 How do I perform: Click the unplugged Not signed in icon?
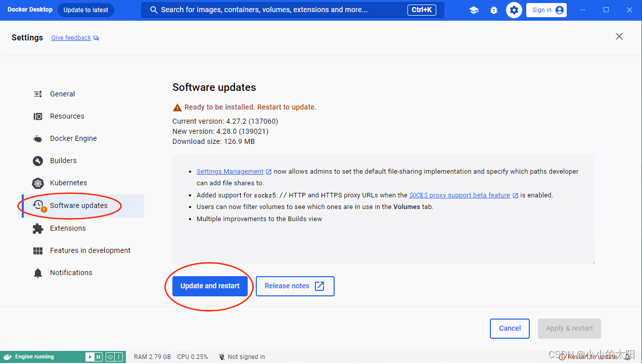pyautogui.click(x=221, y=357)
